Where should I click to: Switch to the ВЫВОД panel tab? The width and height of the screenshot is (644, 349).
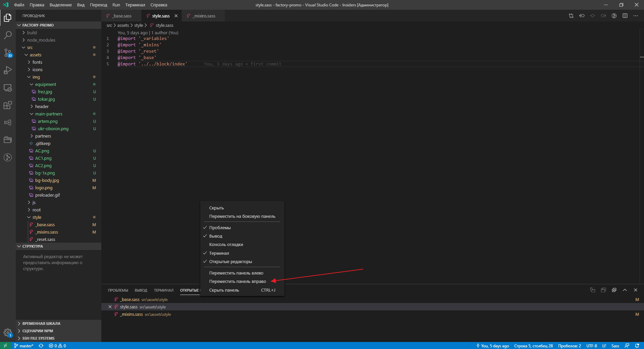coord(141,290)
